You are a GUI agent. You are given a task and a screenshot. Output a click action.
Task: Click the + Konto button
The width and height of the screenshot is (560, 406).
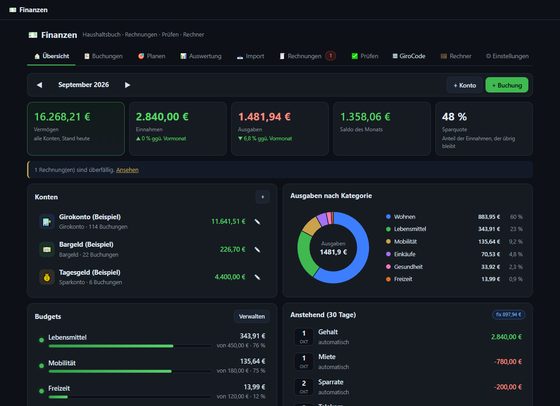(x=465, y=85)
